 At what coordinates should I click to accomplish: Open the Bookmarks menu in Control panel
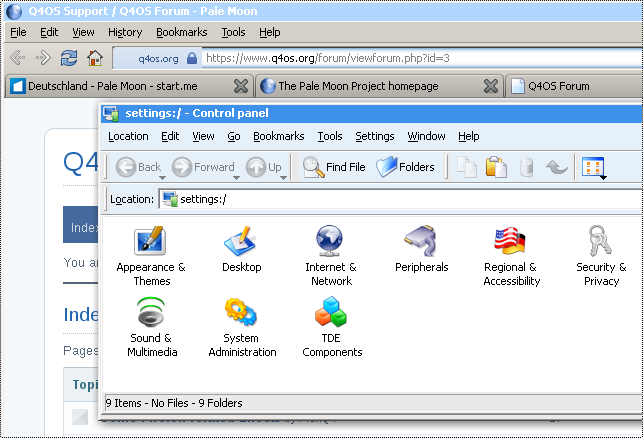pyautogui.click(x=278, y=136)
